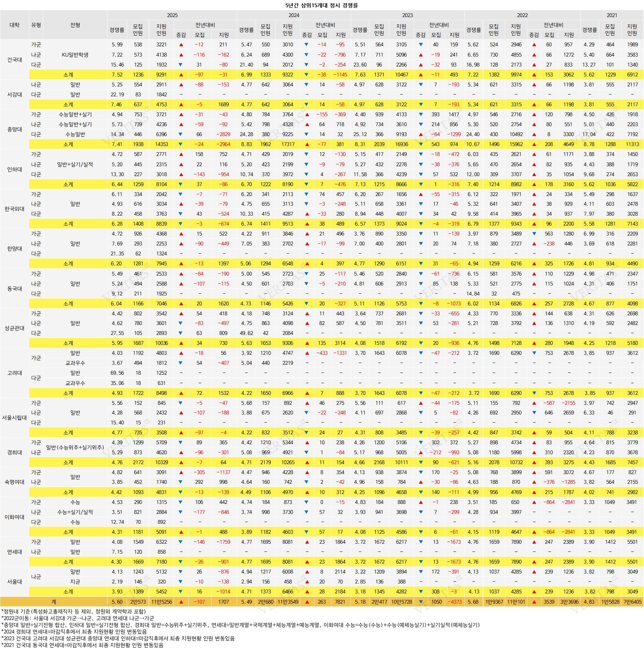
Task: Select the 중앙대 university cell
Action: [14, 129]
